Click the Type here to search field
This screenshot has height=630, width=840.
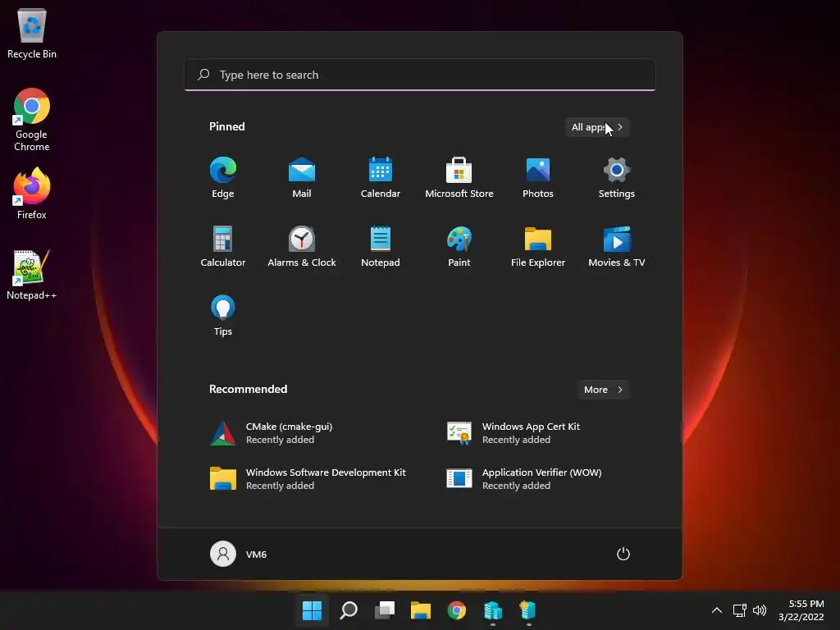(420, 75)
